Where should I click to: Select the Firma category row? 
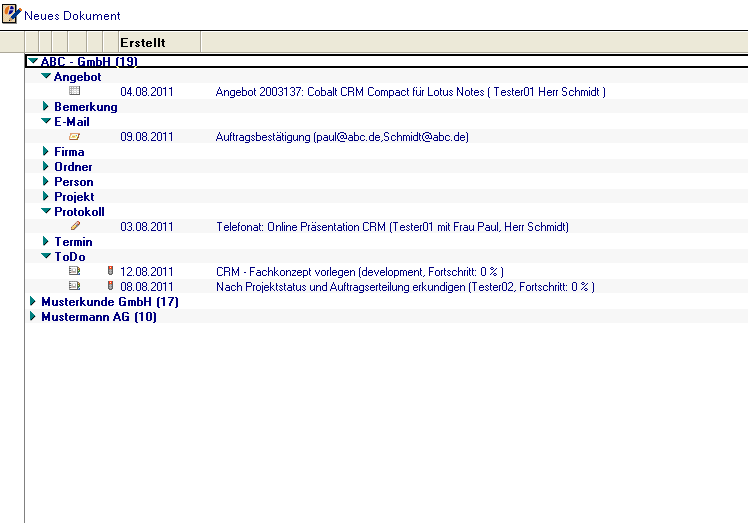[x=69, y=152]
